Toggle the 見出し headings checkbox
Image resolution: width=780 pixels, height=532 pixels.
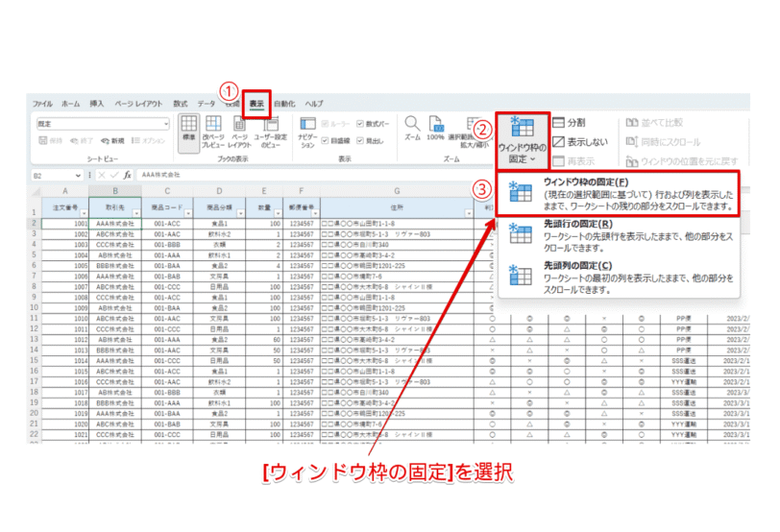pyautogui.click(x=360, y=141)
